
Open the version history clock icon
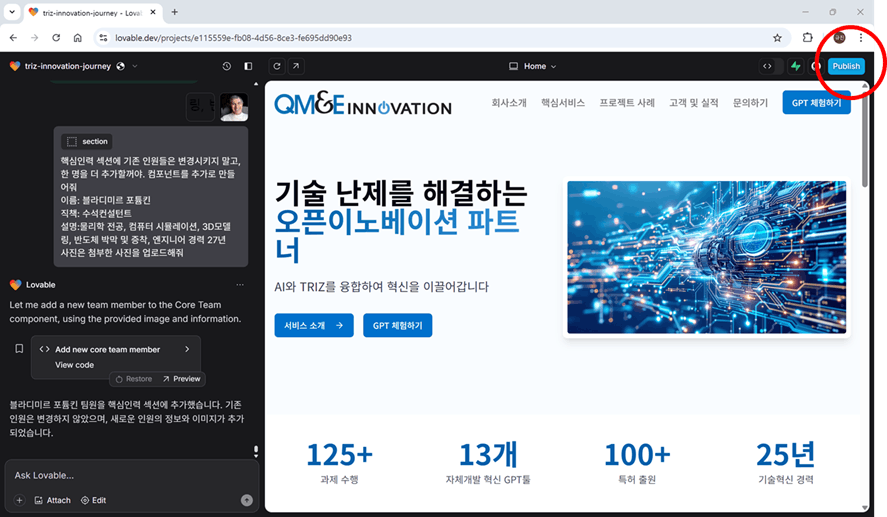(226, 66)
